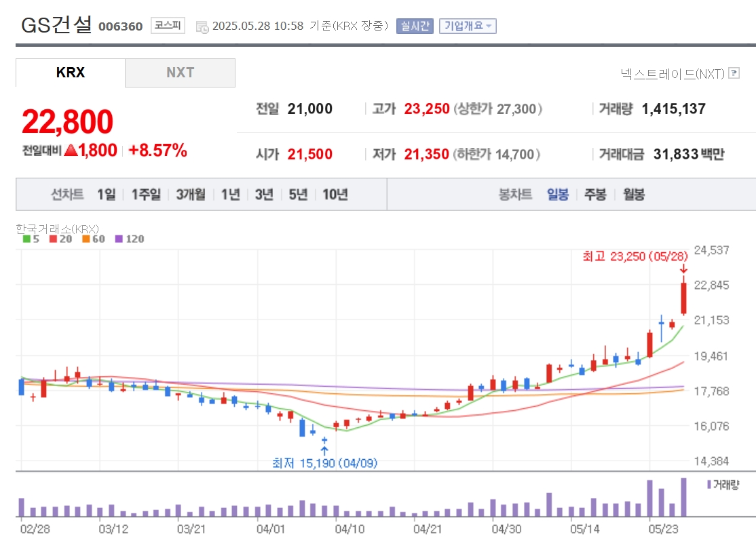Click the timestamp 2025.05.28 10:58

point(258,26)
